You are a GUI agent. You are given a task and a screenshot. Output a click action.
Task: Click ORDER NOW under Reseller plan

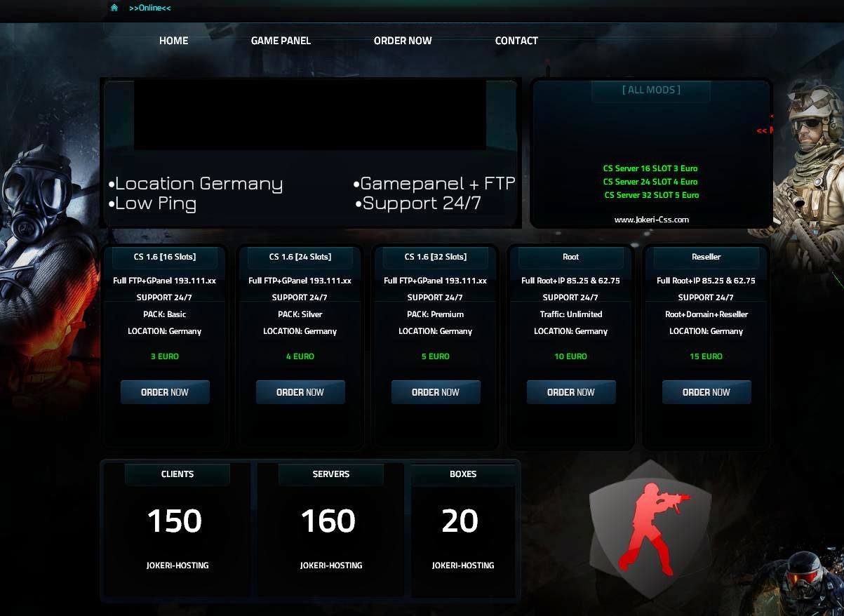(x=706, y=392)
